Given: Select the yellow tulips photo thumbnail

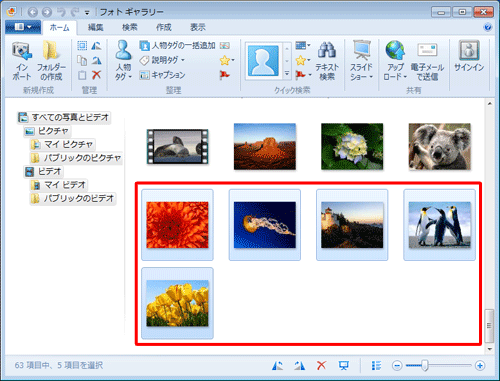Looking at the screenshot, I should pos(177,303).
